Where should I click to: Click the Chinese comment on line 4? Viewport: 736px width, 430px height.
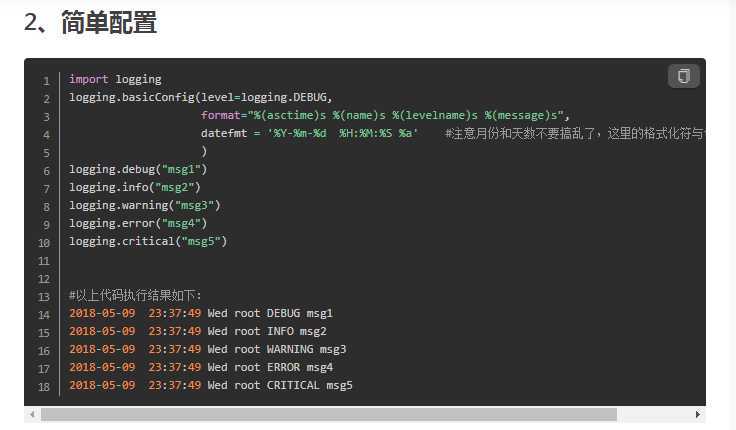[575, 133]
